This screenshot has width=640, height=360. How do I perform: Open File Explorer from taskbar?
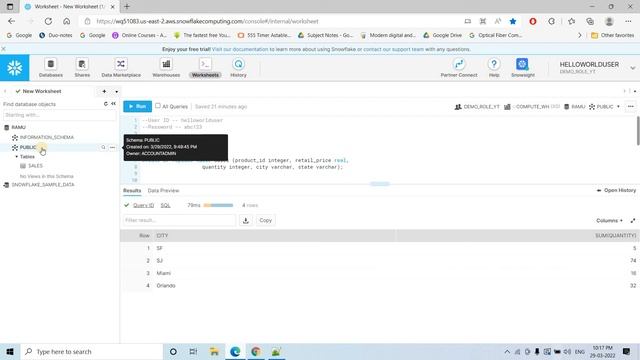(x=214, y=351)
